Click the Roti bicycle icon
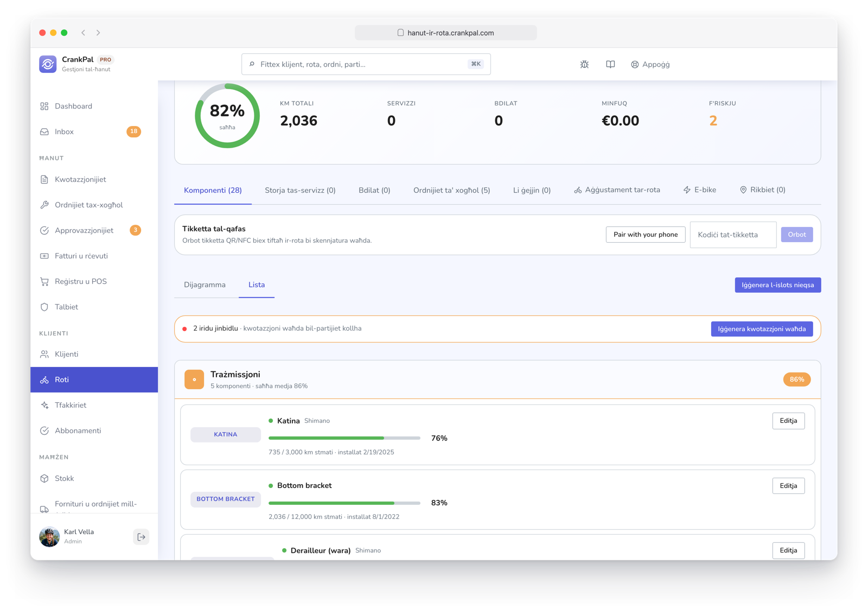The image size is (868, 614). pyautogui.click(x=44, y=380)
